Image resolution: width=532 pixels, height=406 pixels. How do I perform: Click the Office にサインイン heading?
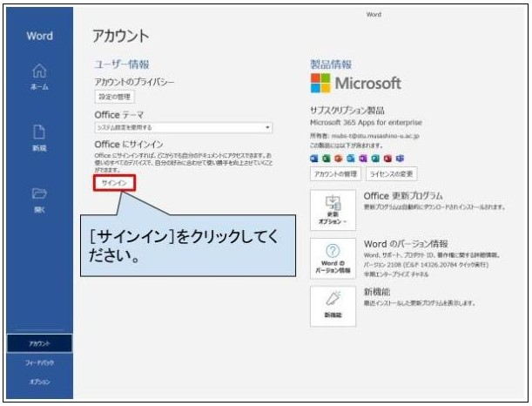point(129,145)
